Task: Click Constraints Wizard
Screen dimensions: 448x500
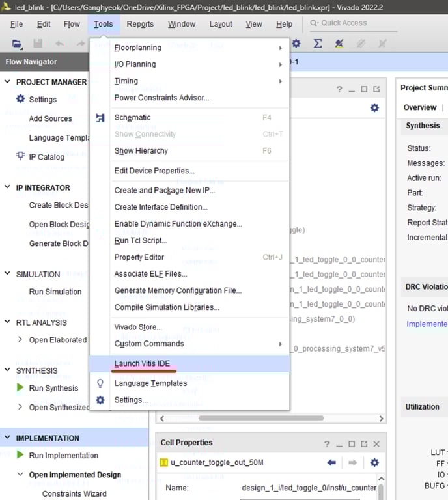Action: click(74, 493)
